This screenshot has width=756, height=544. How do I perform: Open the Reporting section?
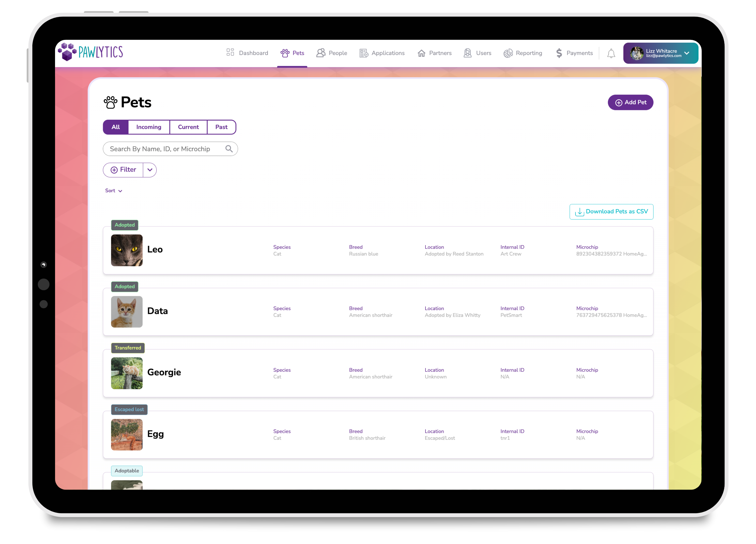[523, 53]
